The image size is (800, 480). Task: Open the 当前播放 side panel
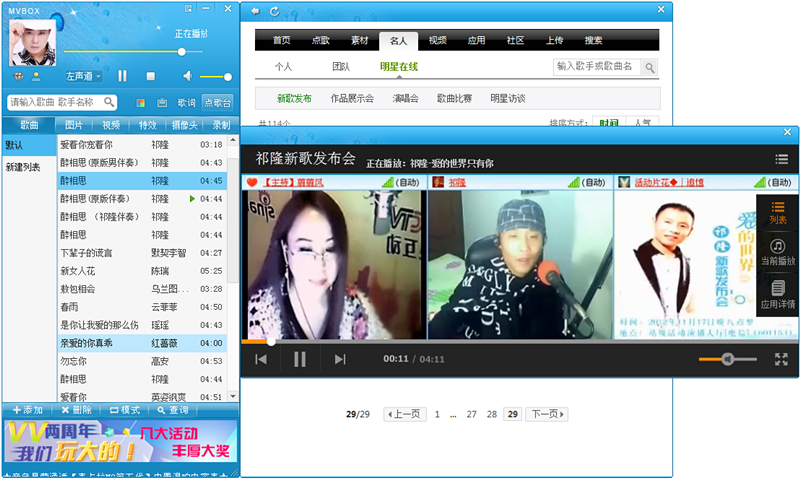[778, 252]
